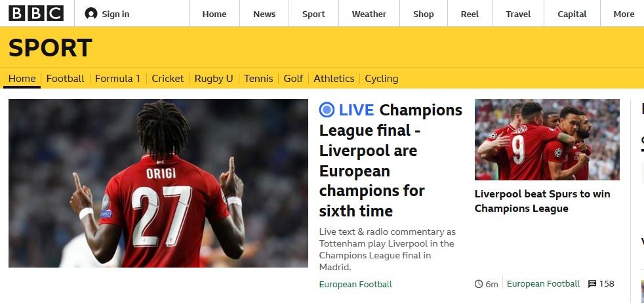The image size is (644, 303).
Task: Click the blue LIVE indicator icon
Action: tap(327, 110)
